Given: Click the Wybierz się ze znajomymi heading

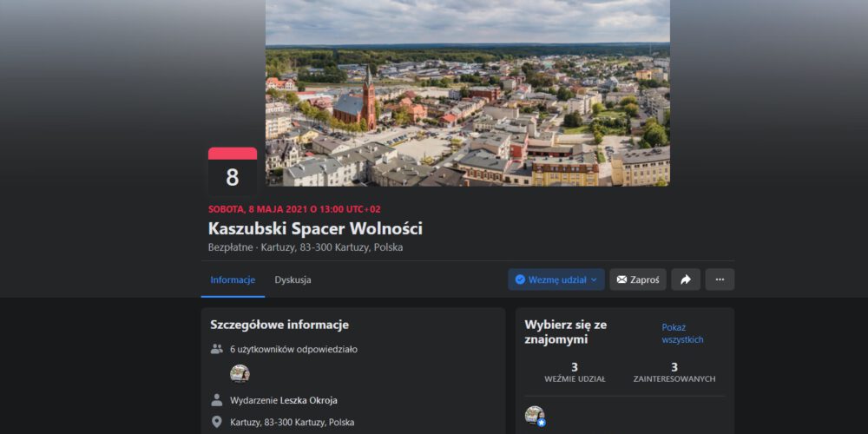Looking at the screenshot, I should tap(566, 332).
